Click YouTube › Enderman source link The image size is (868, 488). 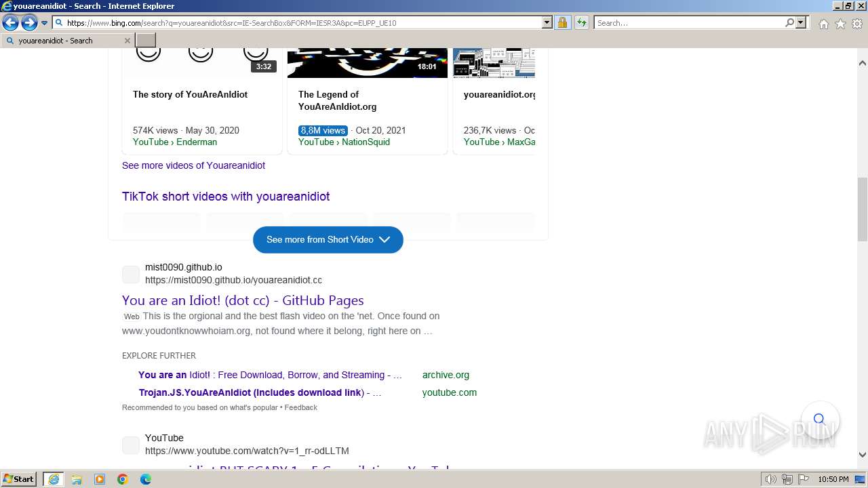(175, 142)
